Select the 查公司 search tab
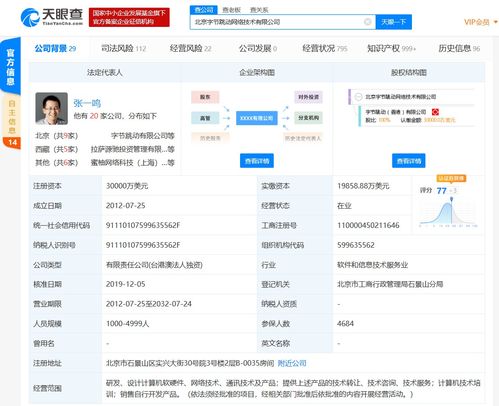The height and width of the screenshot is (406, 499). pyautogui.click(x=204, y=10)
